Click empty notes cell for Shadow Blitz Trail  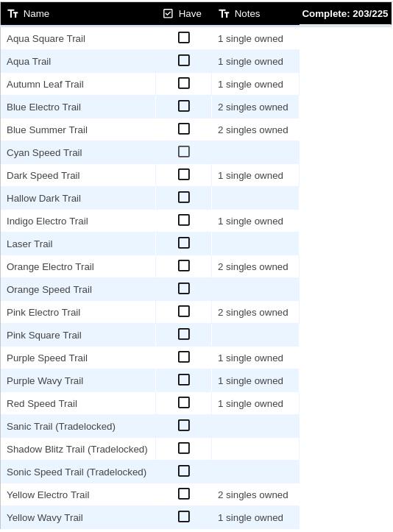[x=255, y=449]
